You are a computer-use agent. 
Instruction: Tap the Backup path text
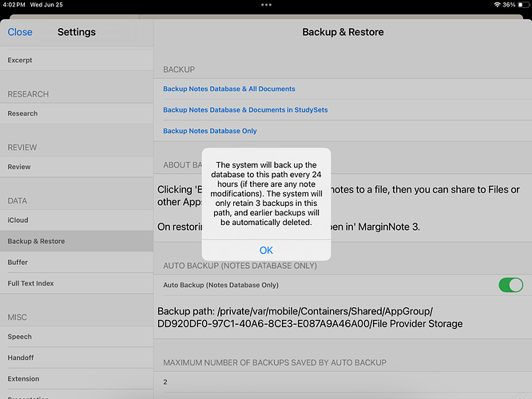(x=310, y=318)
